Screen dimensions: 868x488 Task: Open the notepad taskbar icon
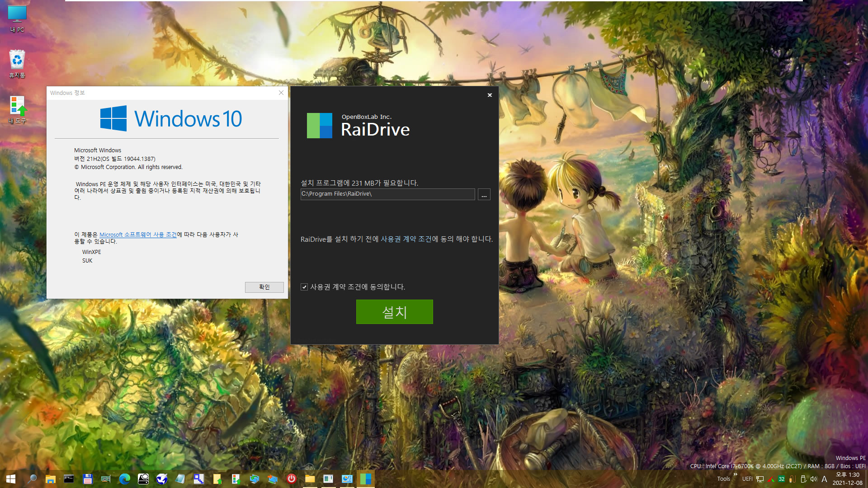pyautogui.click(x=180, y=479)
